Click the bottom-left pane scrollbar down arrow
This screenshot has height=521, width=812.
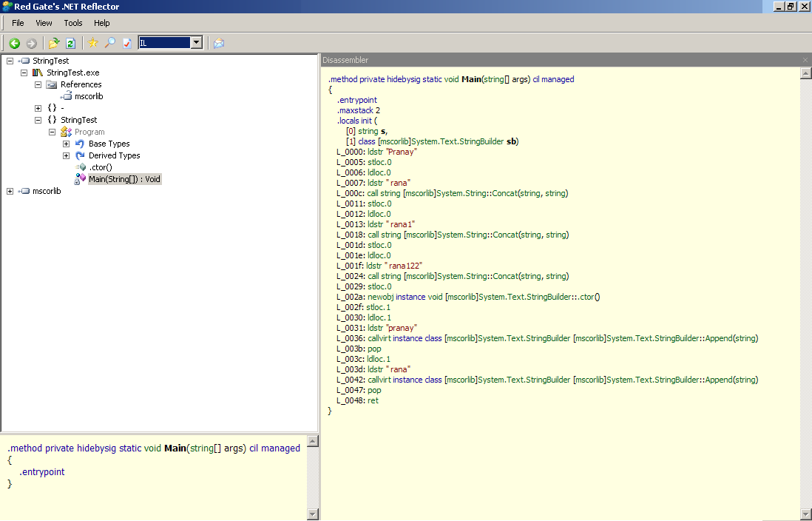click(x=313, y=514)
